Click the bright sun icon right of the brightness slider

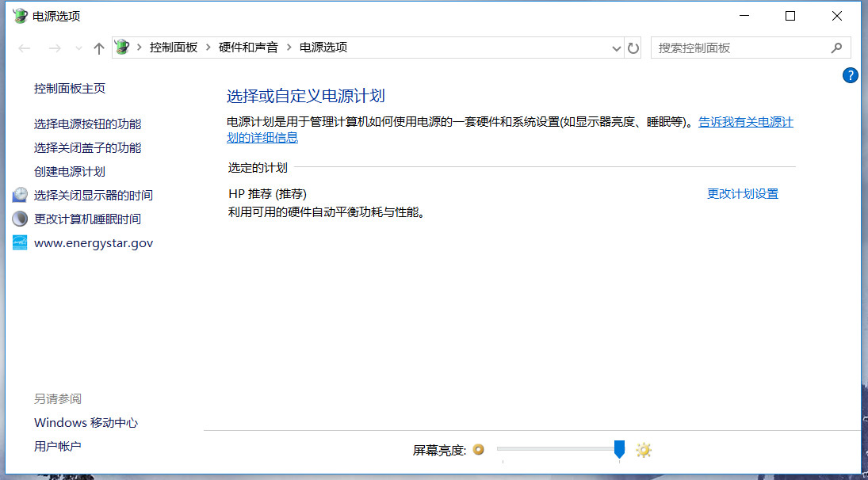[x=643, y=449]
